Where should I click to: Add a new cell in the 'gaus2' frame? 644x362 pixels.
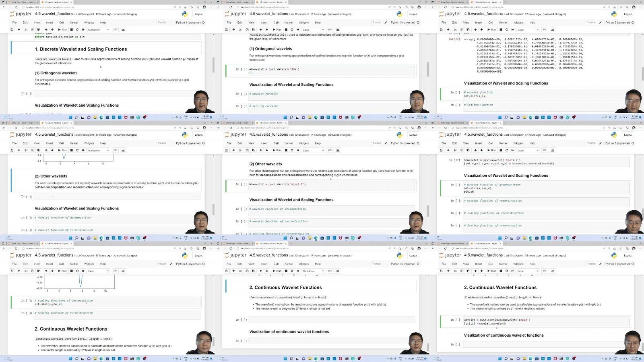448,271
